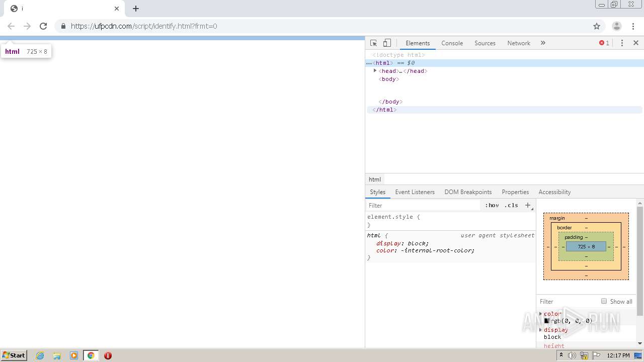Image resolution: width=644 pixels, height=362 pixels.
Task: Show more DevTools tabs chevron
Action: (543, 43)
